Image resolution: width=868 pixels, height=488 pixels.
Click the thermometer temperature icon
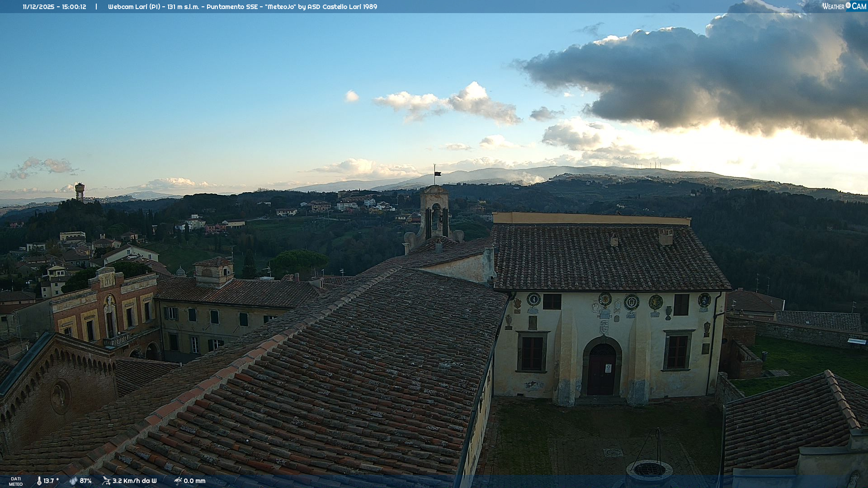click(39, 481)
